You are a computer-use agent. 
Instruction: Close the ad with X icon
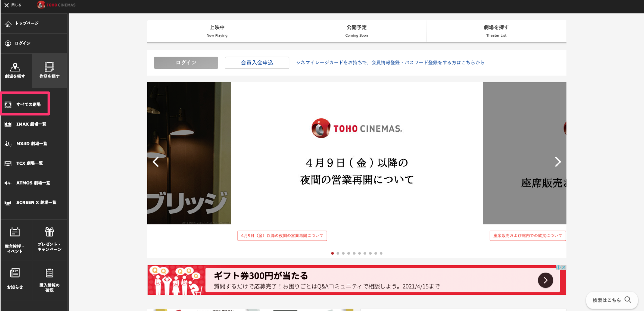(x=564, y=267)
